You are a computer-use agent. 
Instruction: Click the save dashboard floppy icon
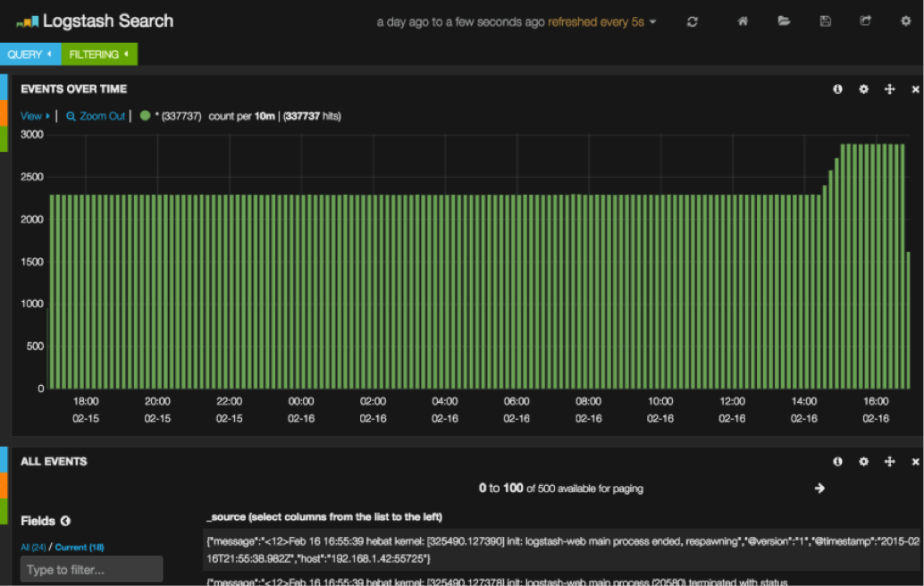(x=825, y=21)
